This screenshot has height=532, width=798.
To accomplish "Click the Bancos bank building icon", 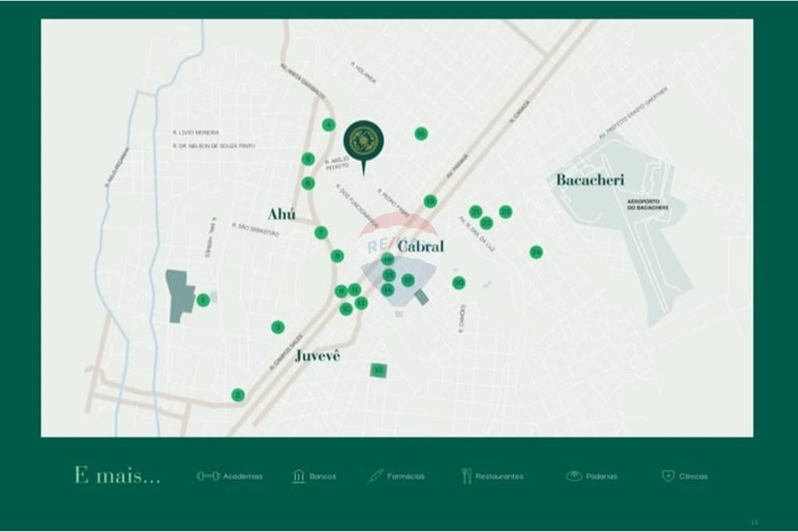I will pyautogui.click(x=298, y=476).
